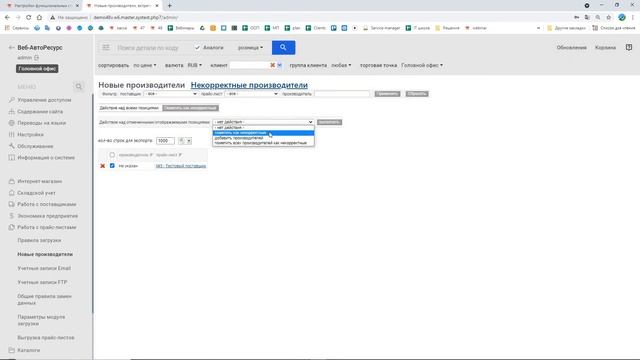640x360 pixels.
Task: Open the Некорректные производители link
Action: (x=249, y=85)
